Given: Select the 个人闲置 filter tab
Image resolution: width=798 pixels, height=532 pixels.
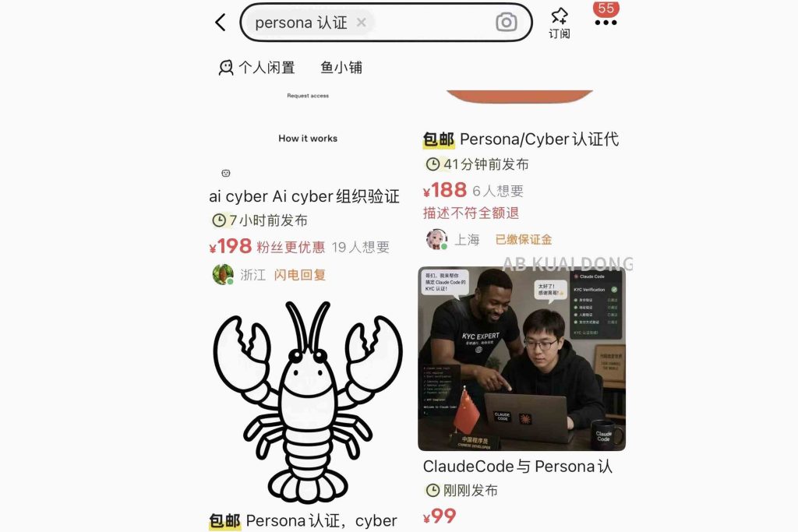Looking at the screenshot, I should tap(257, 67).
